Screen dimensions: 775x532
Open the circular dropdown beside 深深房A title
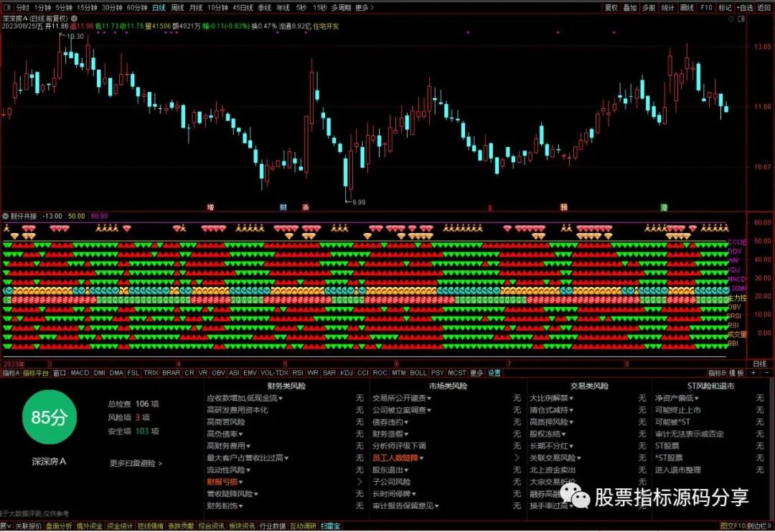click(74, 18)
